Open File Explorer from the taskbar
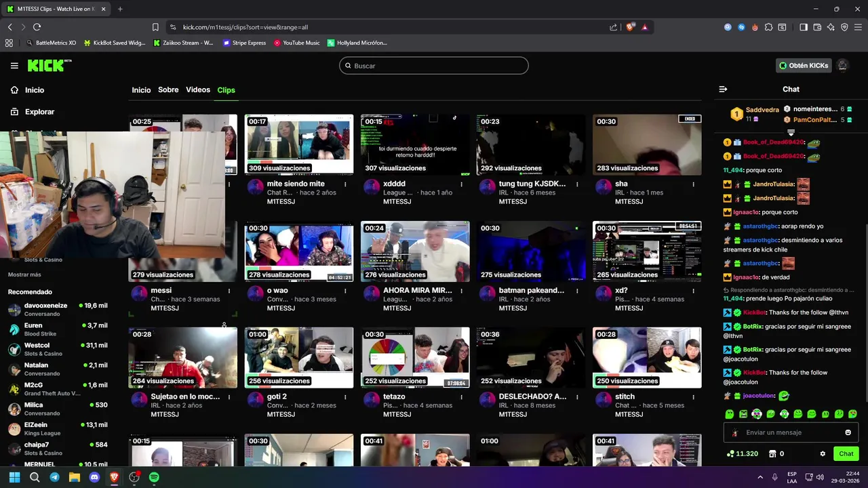Screen dimensions: 868x488 coord(75,477)
